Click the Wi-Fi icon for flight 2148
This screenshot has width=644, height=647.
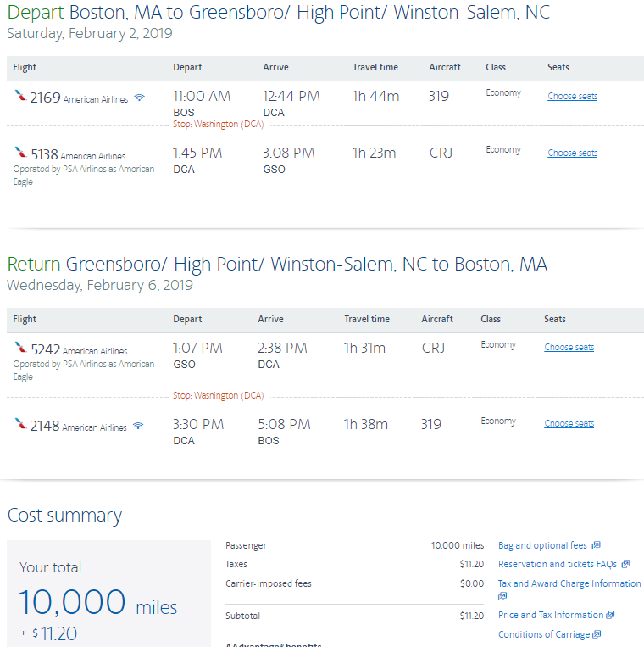(137, 426)
